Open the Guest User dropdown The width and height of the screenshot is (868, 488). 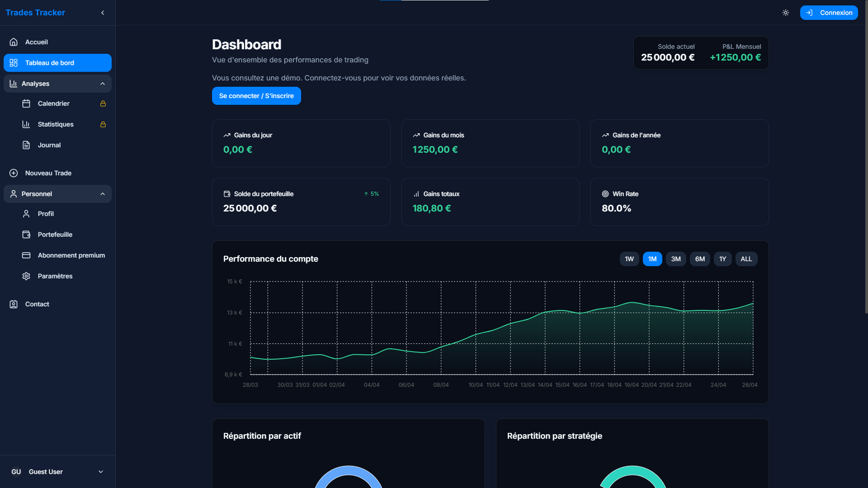(101, 472)
